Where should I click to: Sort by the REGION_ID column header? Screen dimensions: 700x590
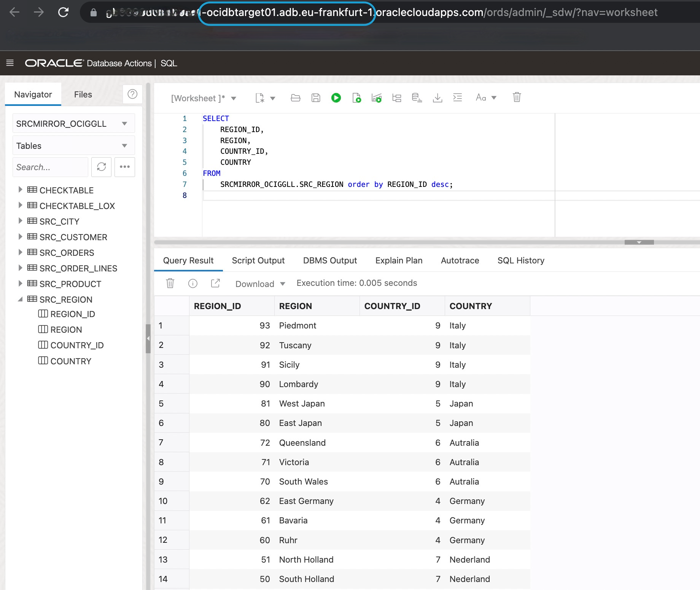coord(232,306)
